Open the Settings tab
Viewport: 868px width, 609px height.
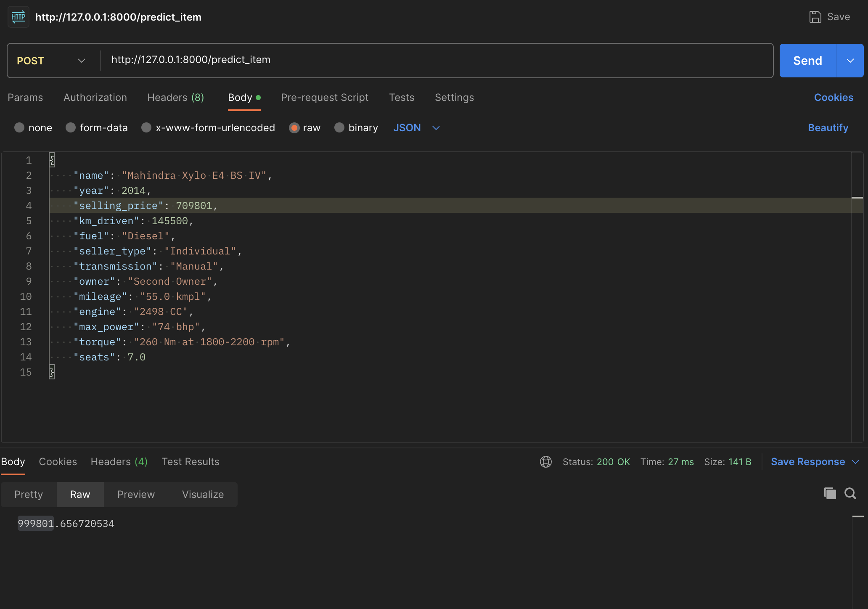tap(454, 98)
